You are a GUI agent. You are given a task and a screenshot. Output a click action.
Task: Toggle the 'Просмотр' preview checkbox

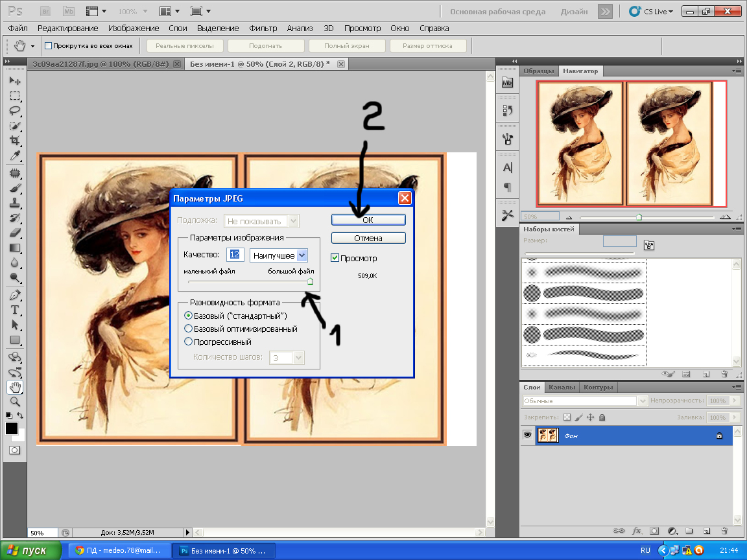click(335, 257)
